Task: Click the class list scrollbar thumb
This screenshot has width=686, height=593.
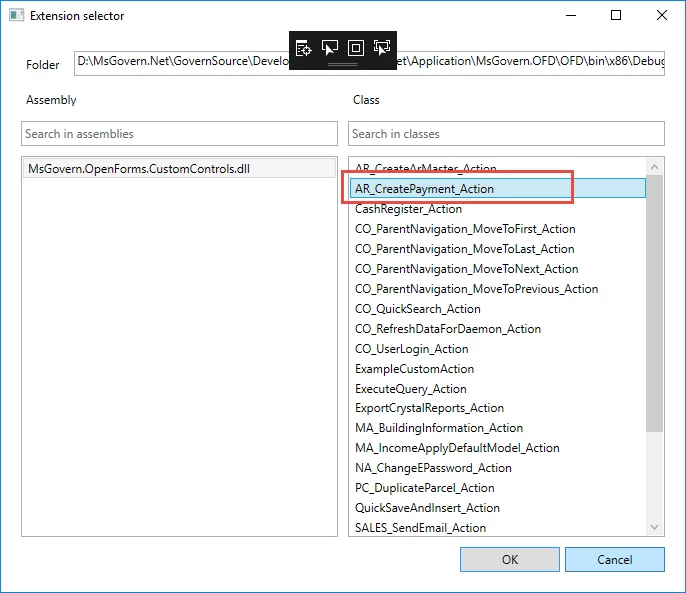Action: click(x=655, y=300)
